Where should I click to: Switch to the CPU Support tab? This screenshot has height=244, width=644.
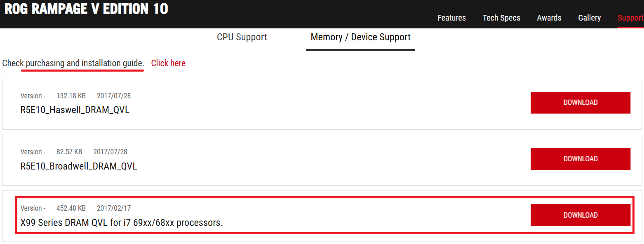click(242, 37)
